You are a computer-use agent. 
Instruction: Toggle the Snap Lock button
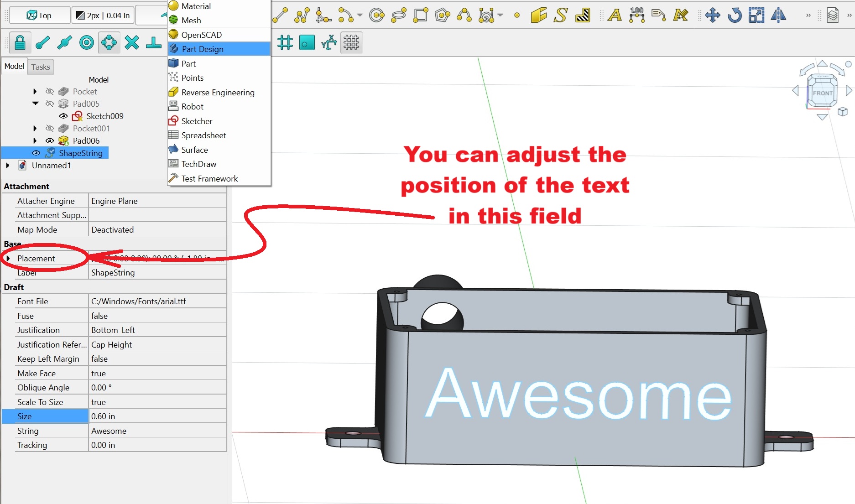20,43
